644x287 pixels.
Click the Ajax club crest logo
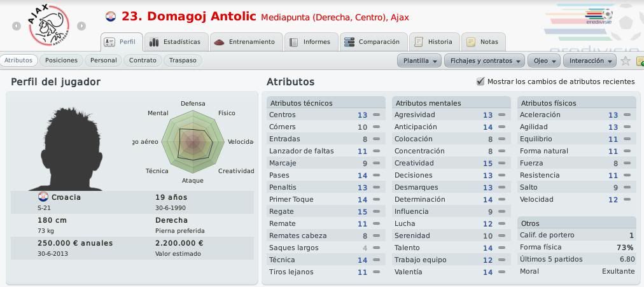(x=49, y=25)
